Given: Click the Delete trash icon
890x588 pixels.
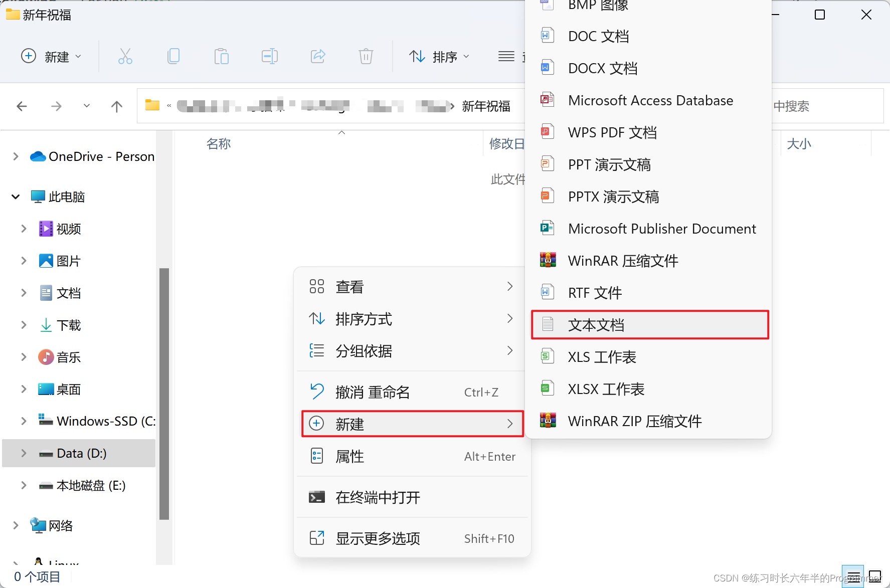Looking at the screenshot, I should click(366, 56).
